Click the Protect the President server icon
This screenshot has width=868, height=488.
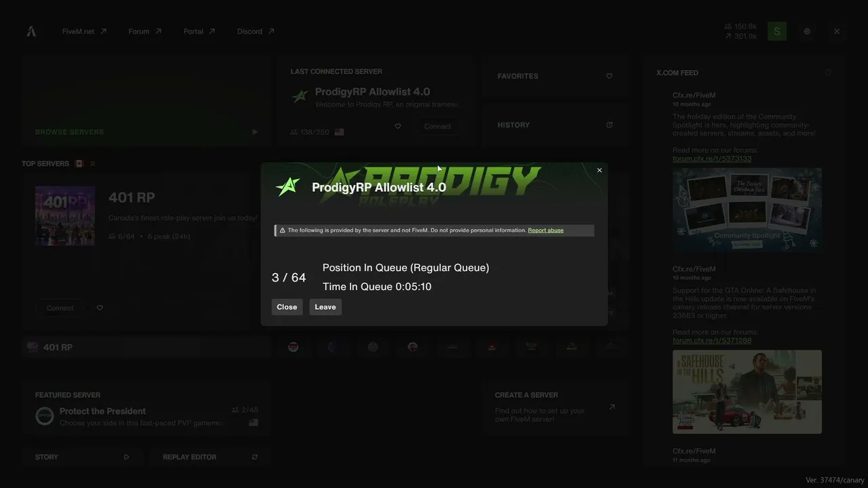coord(45,416)
